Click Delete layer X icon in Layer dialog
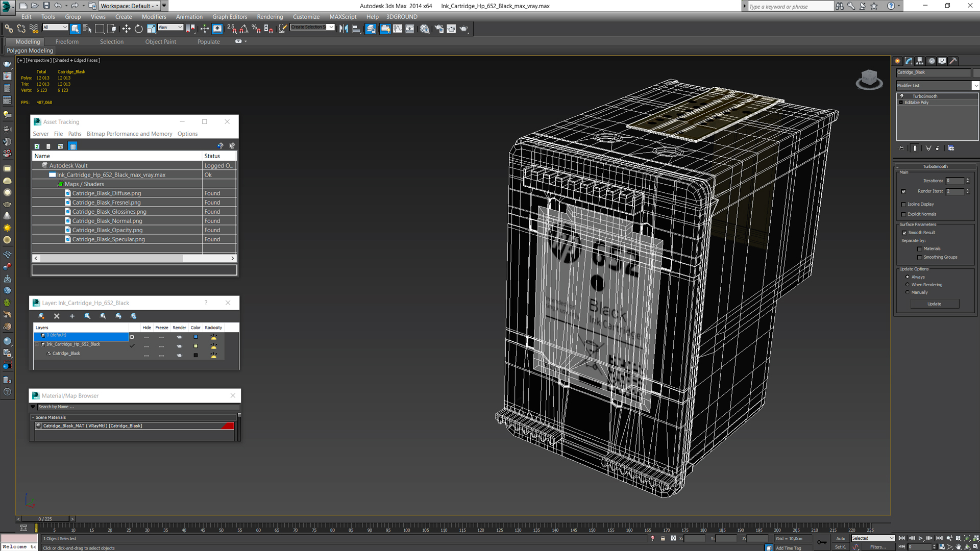 click(x=57, y=316)
